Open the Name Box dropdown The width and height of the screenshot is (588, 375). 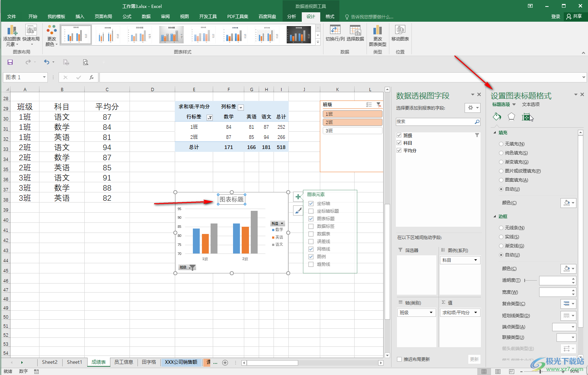click(44, 77)
